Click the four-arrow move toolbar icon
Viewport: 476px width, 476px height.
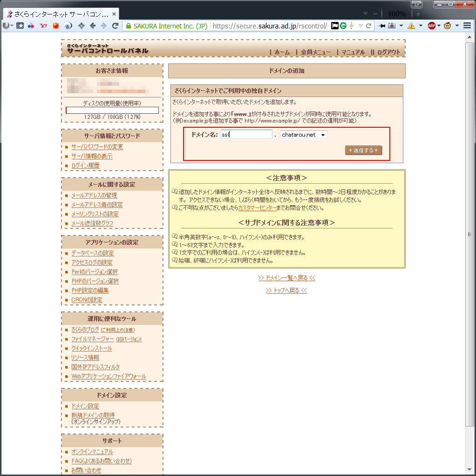click(82, 26)
